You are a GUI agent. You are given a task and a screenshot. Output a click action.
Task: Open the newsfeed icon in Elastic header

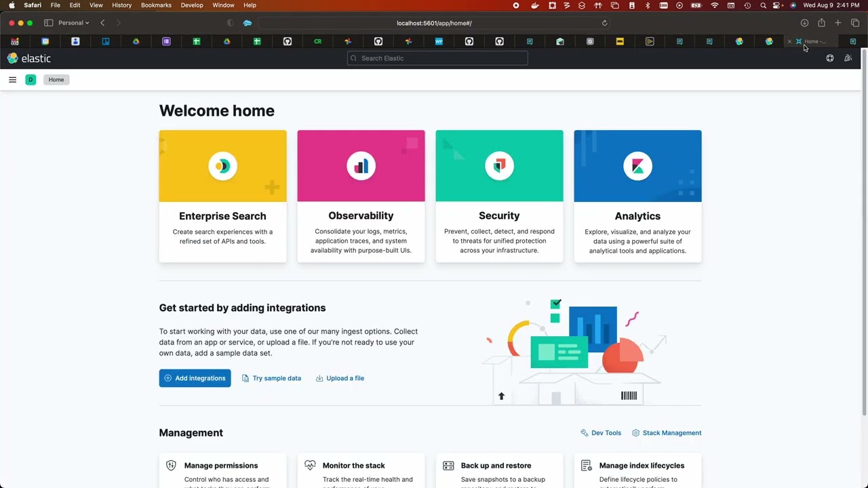848,58
